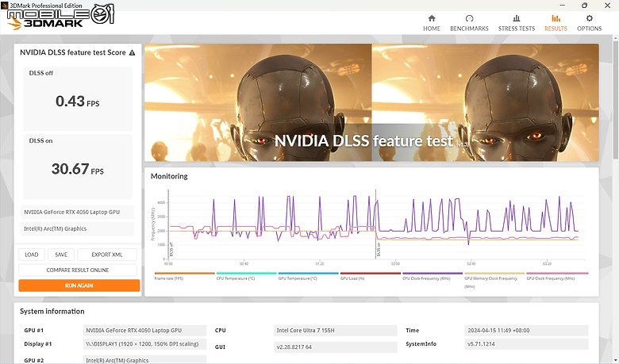The width and height of the screenshot is (619, 364).
Task: Click the Intel(R) Arc(TM) Graphics row under scores
Action: pos(78,228)
